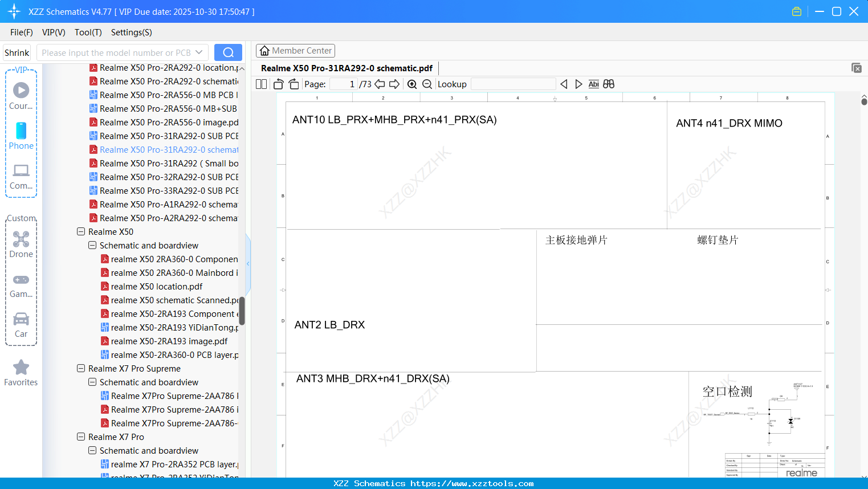Open the Favorites star
The image size is (868, 489).
tap(21, 373)
